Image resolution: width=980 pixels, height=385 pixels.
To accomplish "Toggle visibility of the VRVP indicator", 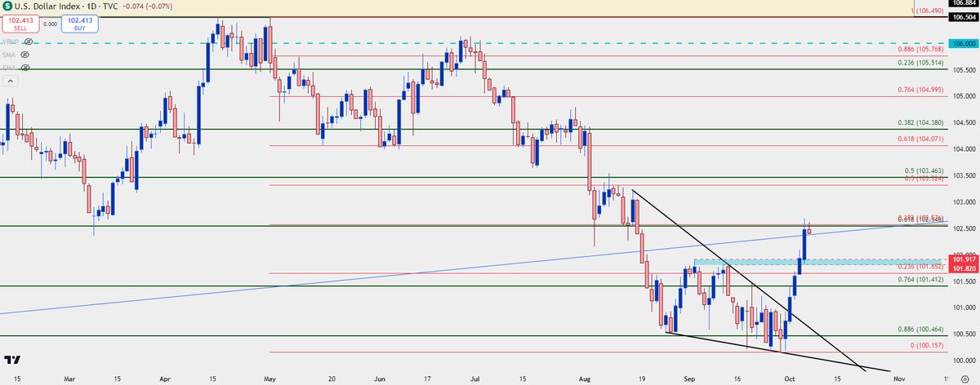I will 29,41.
